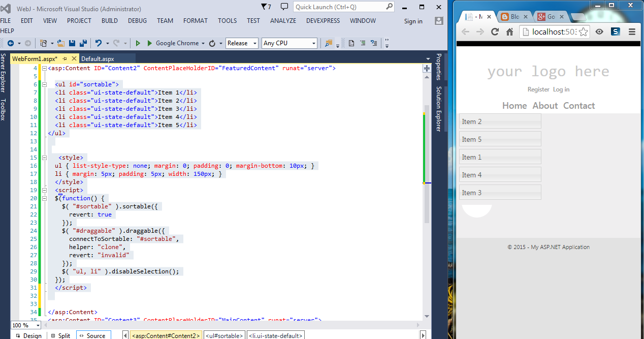Viewport: 644px width, 339px height.
Task: Open the Contact link on the web page
Action: click(579, 106)
